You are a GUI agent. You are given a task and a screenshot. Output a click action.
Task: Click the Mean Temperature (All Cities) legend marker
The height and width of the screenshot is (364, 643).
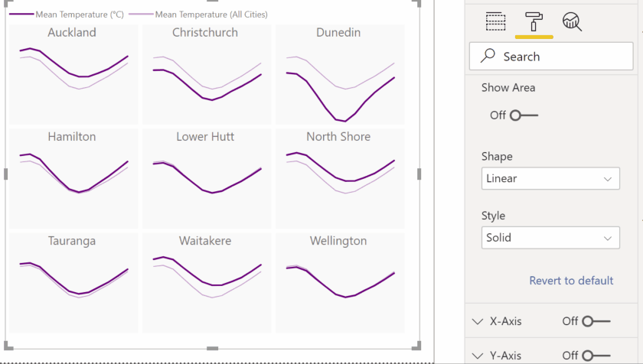tap(141, 15)
